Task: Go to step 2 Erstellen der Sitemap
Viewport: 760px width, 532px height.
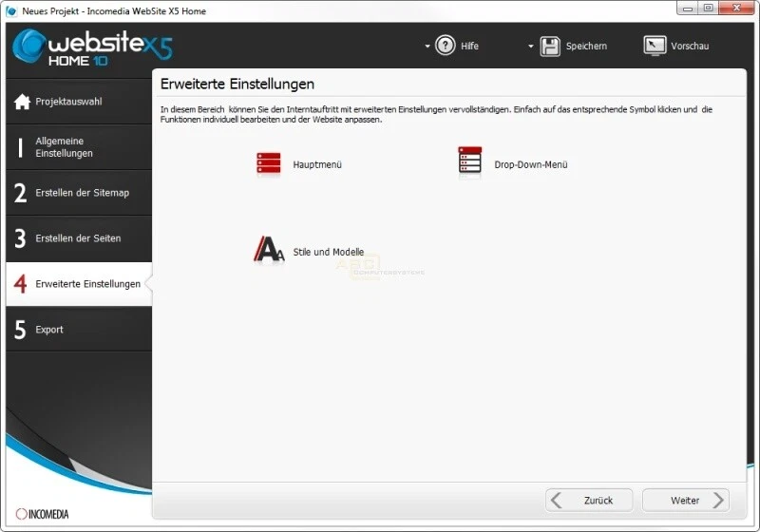Action: [x=79, y=193]
